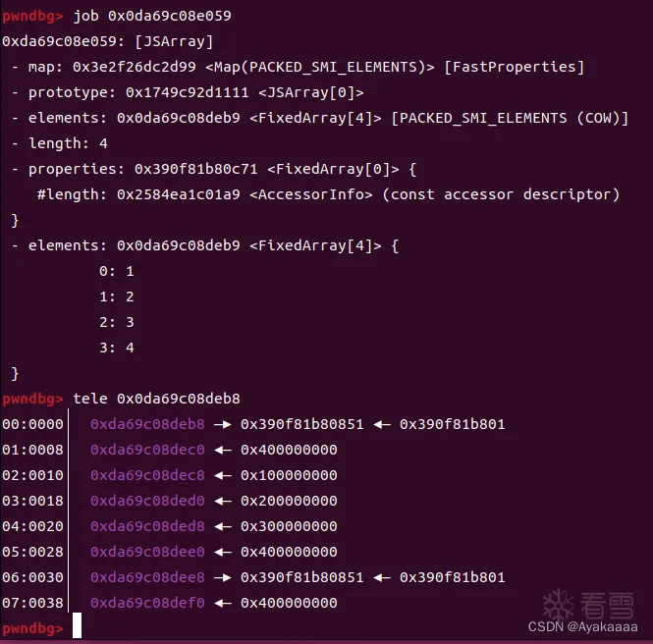The width and height of the screenshot is (653, 644).
Task: Click purple address 0xda69c08deb8 in row 00:0000
Action: (x=147, y=424)
